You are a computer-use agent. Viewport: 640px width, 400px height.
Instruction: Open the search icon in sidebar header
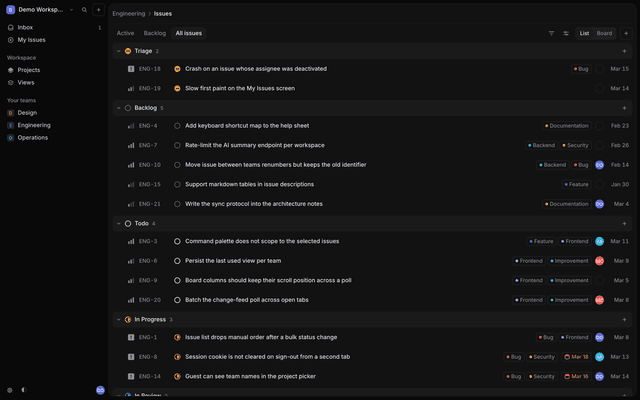pos(84,10)
